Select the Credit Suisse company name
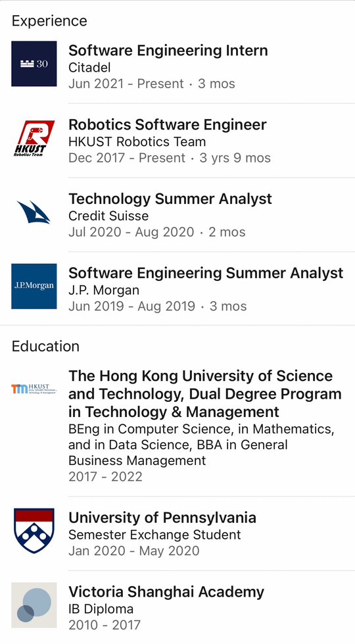Image resolution: width=355 pixels, height=644 pixels. point(108,216)
